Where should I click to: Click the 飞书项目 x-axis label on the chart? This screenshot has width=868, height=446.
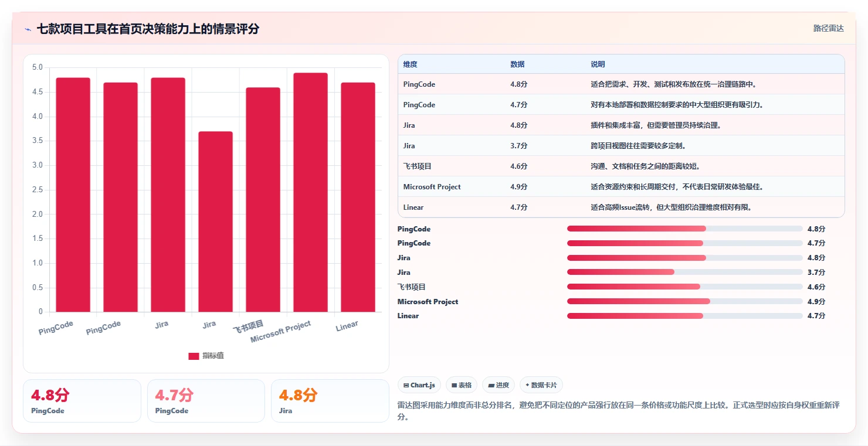249,326
